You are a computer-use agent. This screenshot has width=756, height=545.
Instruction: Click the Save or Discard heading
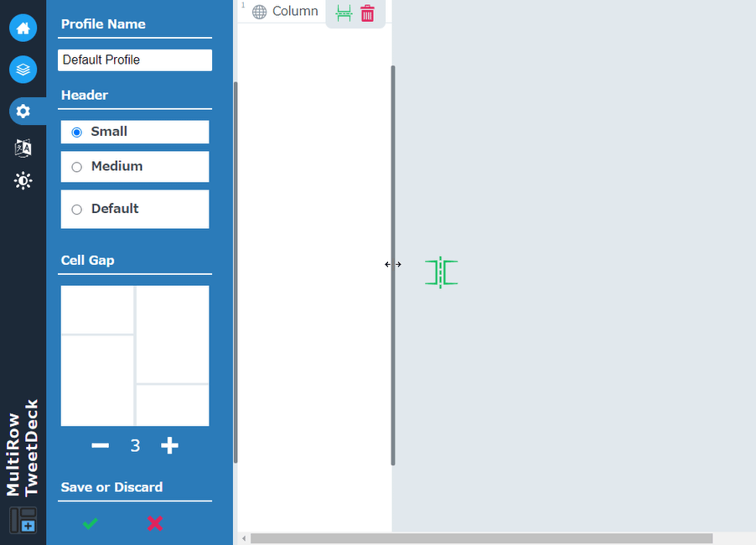click(x=111, y=487)
